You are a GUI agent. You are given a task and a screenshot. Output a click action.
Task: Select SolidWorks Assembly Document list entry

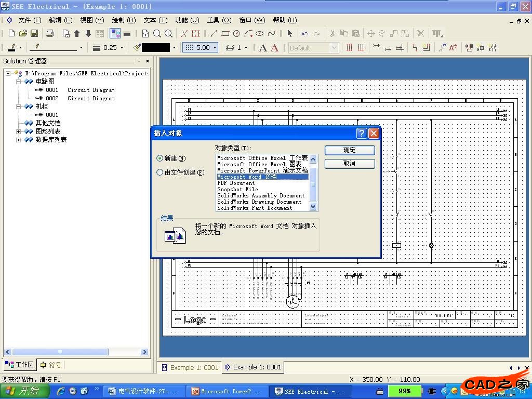[x=261, y=195]
